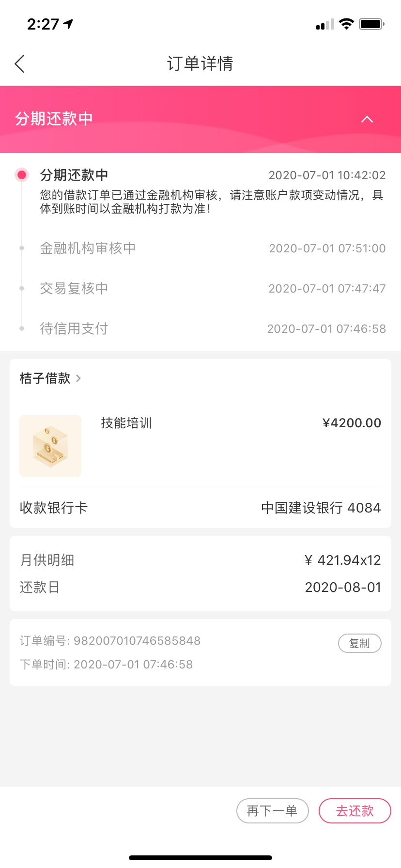Tap the 去还款 repayment button

(355, 811)
